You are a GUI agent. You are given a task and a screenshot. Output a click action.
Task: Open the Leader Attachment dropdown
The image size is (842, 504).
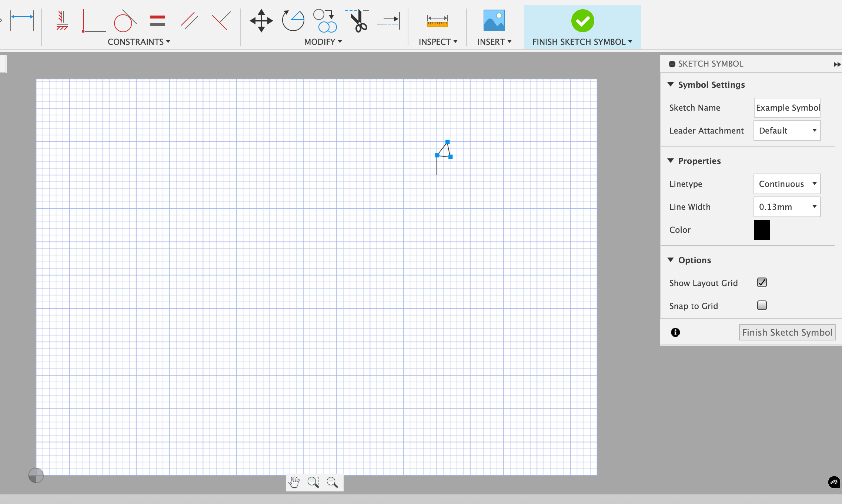click(x=786, y=131)
